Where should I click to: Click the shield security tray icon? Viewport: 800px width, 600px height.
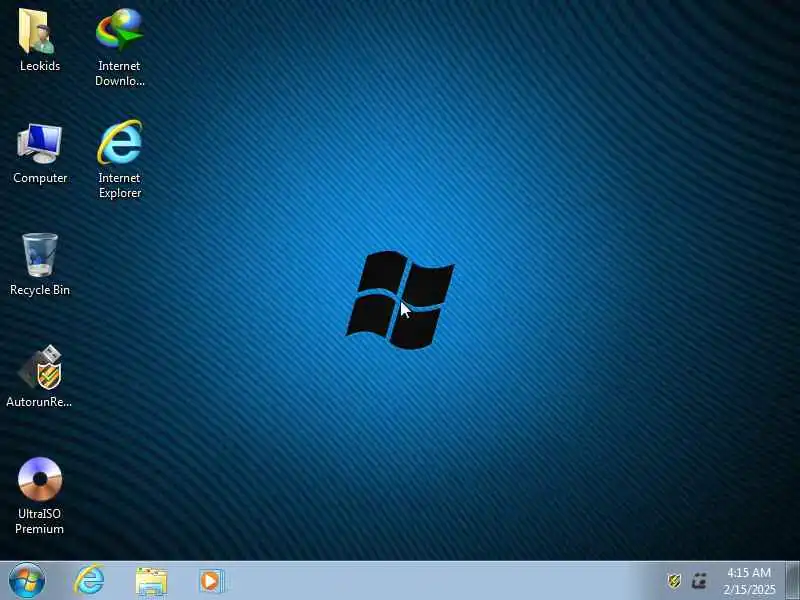[674, 581]
